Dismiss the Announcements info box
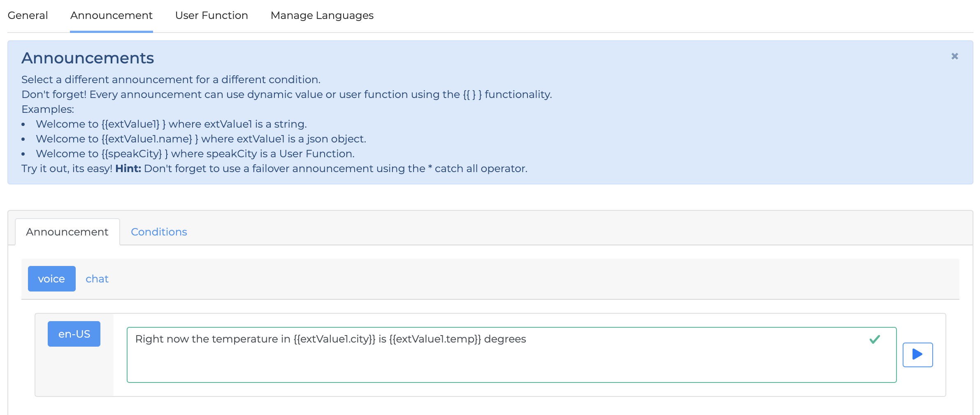This screenshot has width=980, height=415. coord(954,56)
